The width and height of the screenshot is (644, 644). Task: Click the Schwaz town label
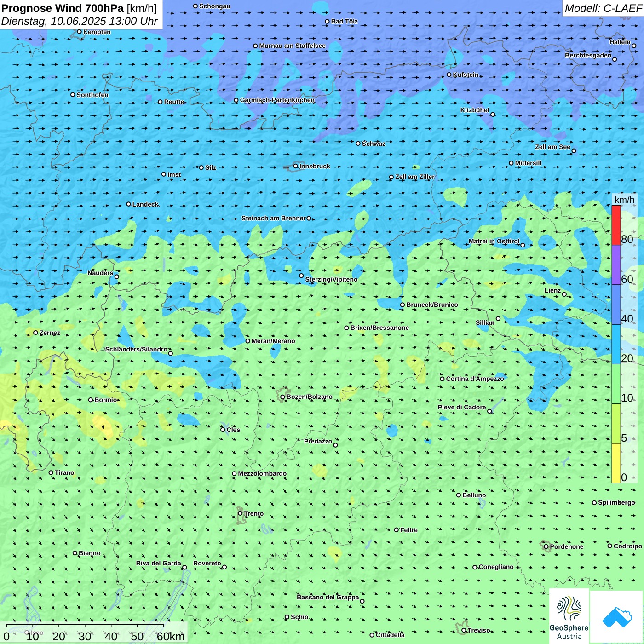[x=374, y=144]
